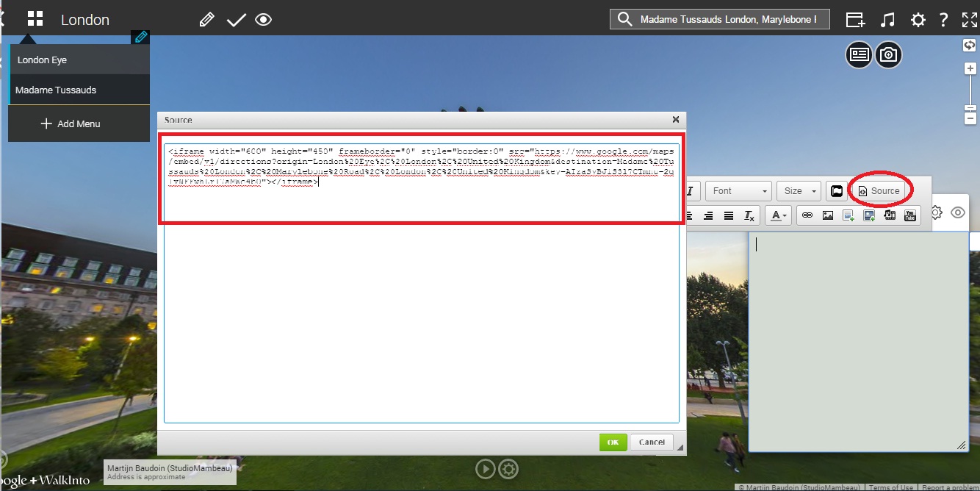Click the checkmark save icon in top bar
This screenshot has width=980, height=491.
click(236, 20)
